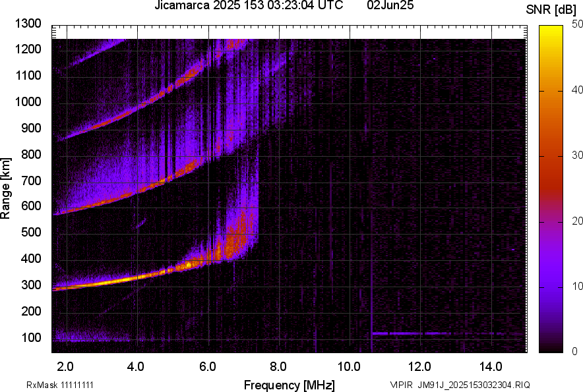The width and height of the screenshot is (583, 392).
Task: Click the range tick label '400'
Action: (31, 258)
